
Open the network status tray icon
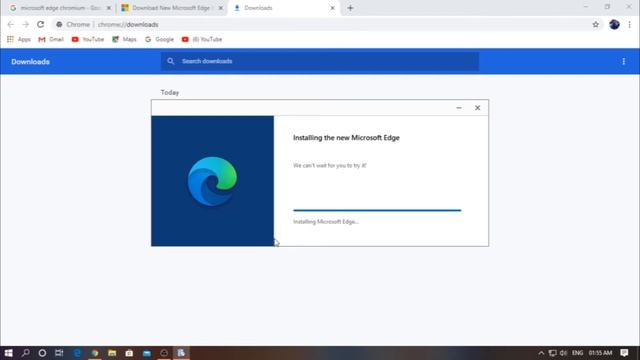click(552, 353)
